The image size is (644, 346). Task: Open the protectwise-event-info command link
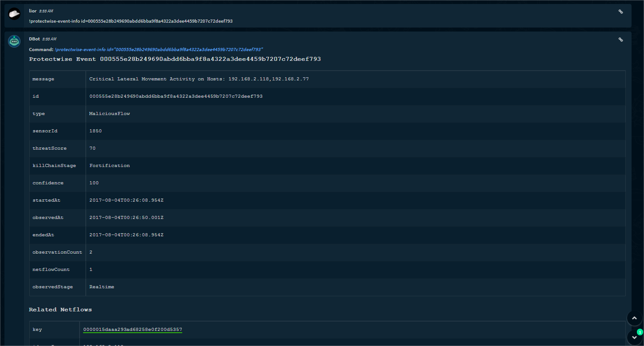pyautogui.click(x=159, y=50)
